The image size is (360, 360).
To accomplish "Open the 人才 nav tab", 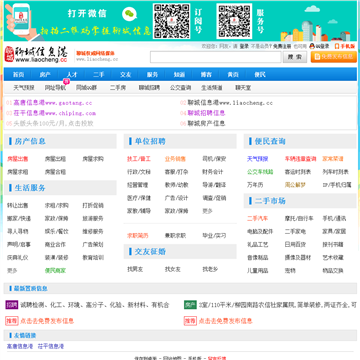I will tap(72, 75).
